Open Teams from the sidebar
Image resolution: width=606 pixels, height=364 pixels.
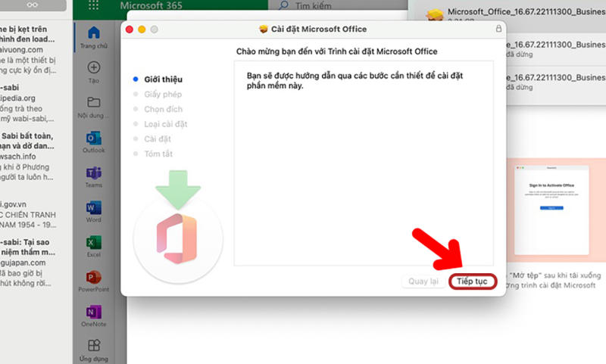[x=94, y=173]
